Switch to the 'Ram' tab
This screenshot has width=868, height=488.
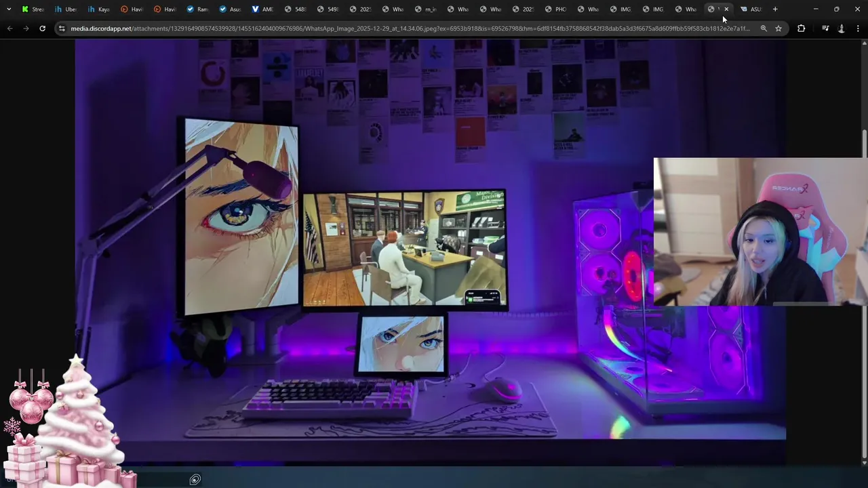197,9
